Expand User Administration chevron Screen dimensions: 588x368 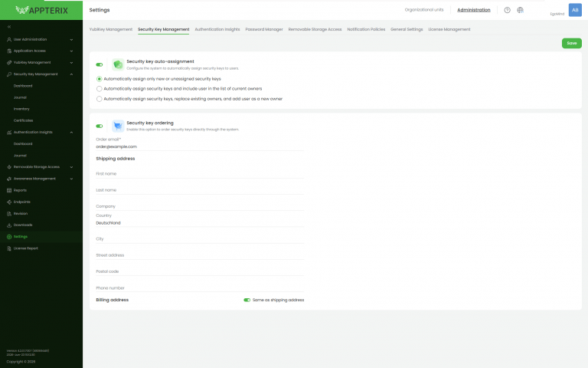[x=71, y=39]
